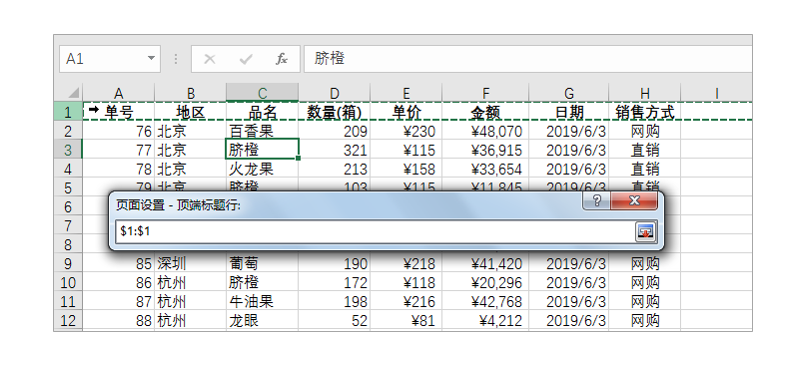Click the order number cell 85
Viewport: 806px width, 371px height.
pos(118,264)
